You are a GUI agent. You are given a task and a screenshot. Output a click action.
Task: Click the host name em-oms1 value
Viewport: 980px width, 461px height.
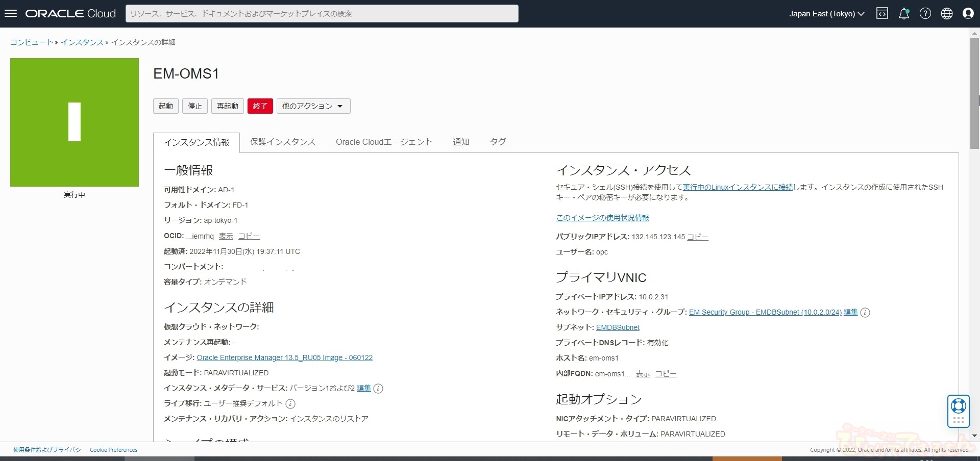(x=604, y=358)
